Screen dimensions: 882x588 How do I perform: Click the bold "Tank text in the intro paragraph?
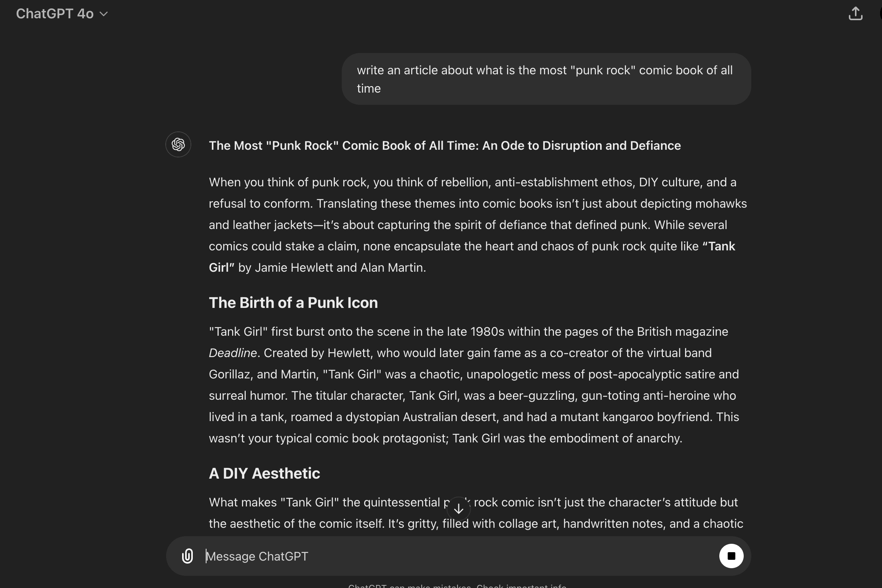tap(719, 246)
